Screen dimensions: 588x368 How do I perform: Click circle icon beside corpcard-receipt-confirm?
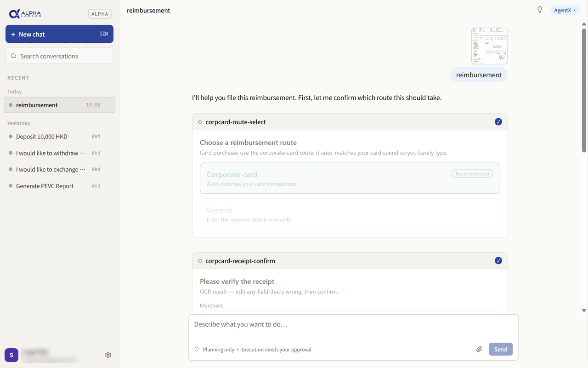coord(200,261)
